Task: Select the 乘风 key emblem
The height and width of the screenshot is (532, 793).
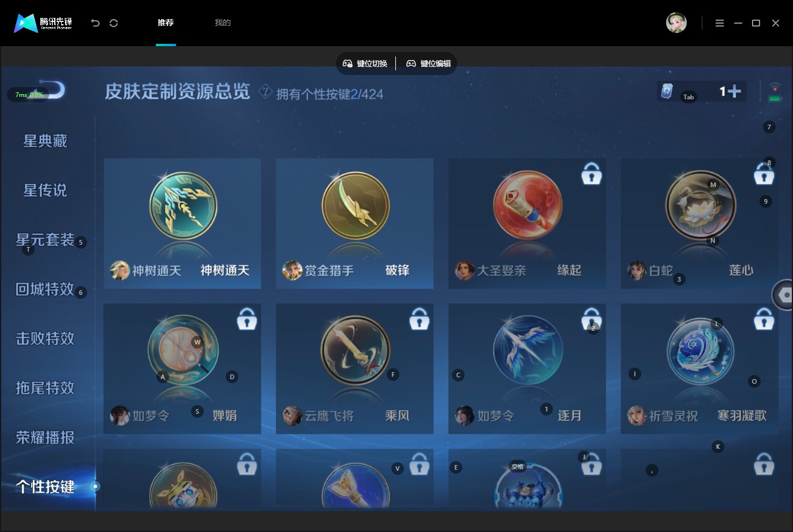Action: point(356,350)
